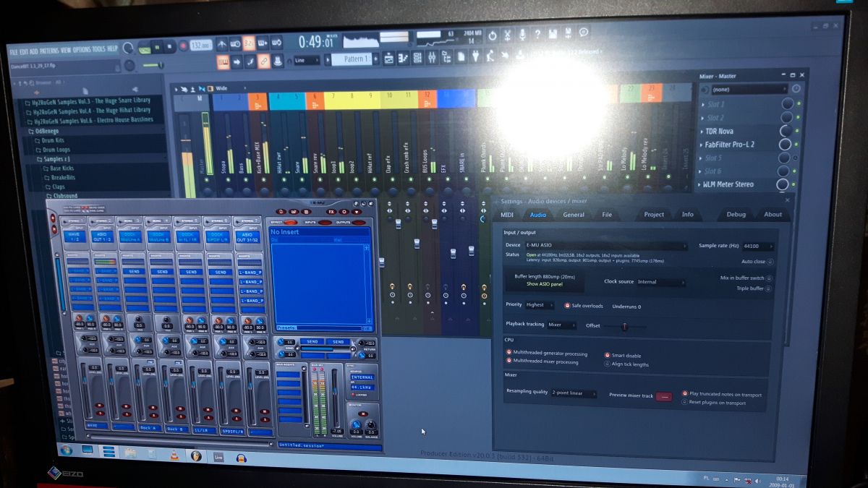Click FL Studio fruit icon in taskbar
This screenshot has width=868, height=488.
(x=196, y=455)
